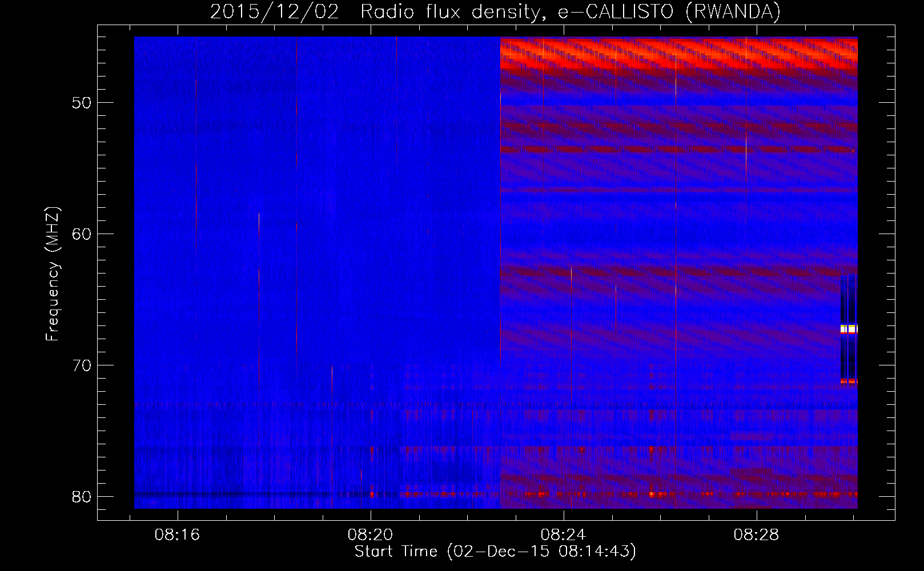
Task: Click the frequency tick label 70
Action: 82,365
